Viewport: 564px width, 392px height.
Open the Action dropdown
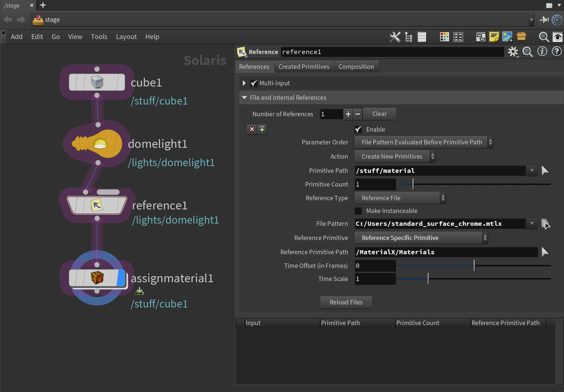(x=395, y=156)
